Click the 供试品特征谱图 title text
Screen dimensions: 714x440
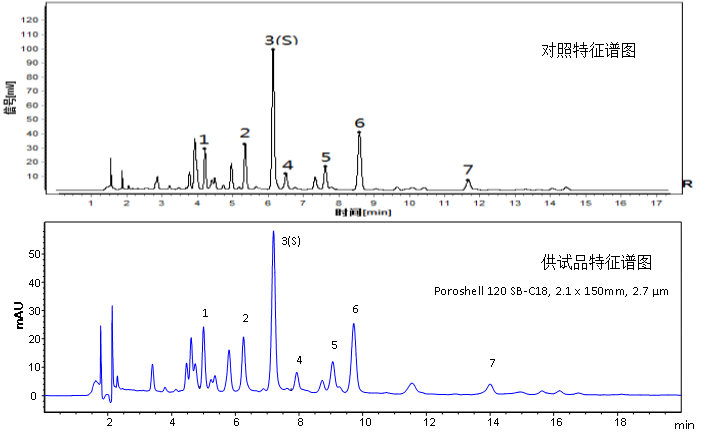tap(596, 262)
